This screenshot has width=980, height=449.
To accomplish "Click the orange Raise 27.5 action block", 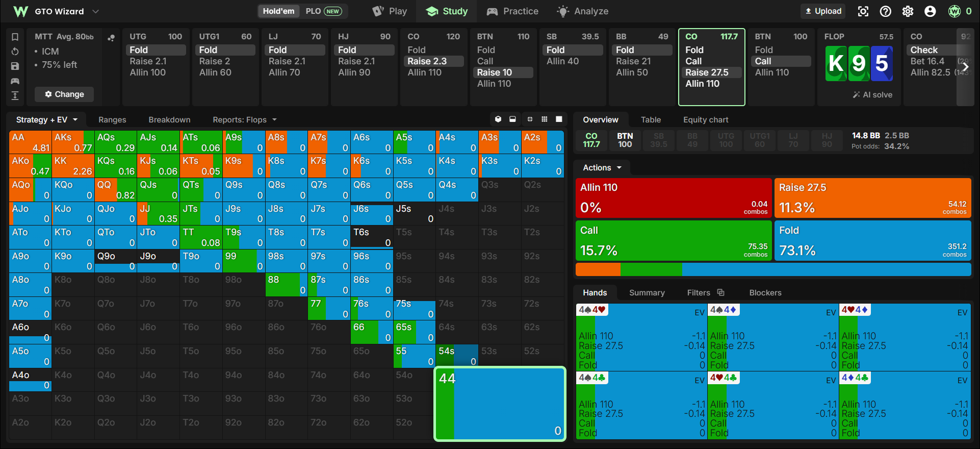I will click(873, 198).
